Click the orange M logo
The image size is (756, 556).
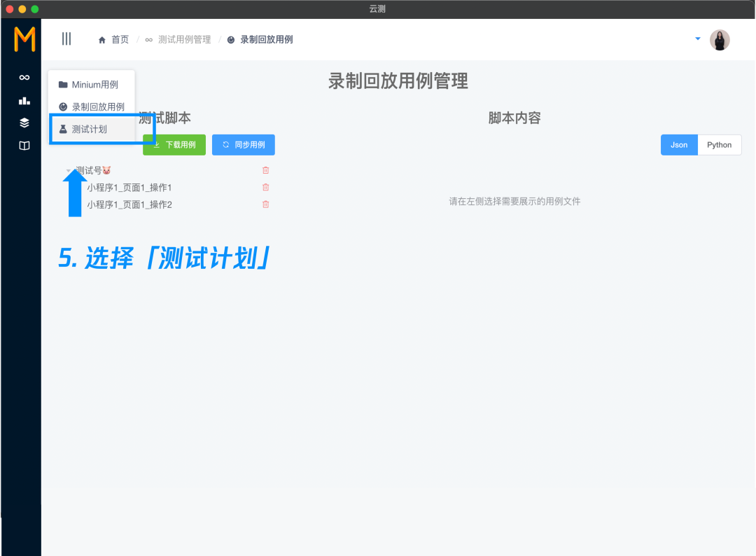(x=24, y=39)
